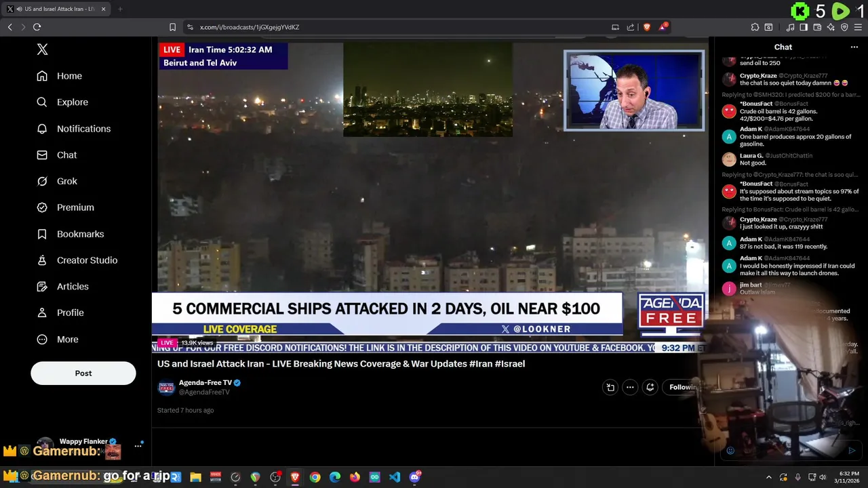Screen dimensions: 868x488
Task: Click the Agenda-Free TV channel name
Action: [205, 383]
